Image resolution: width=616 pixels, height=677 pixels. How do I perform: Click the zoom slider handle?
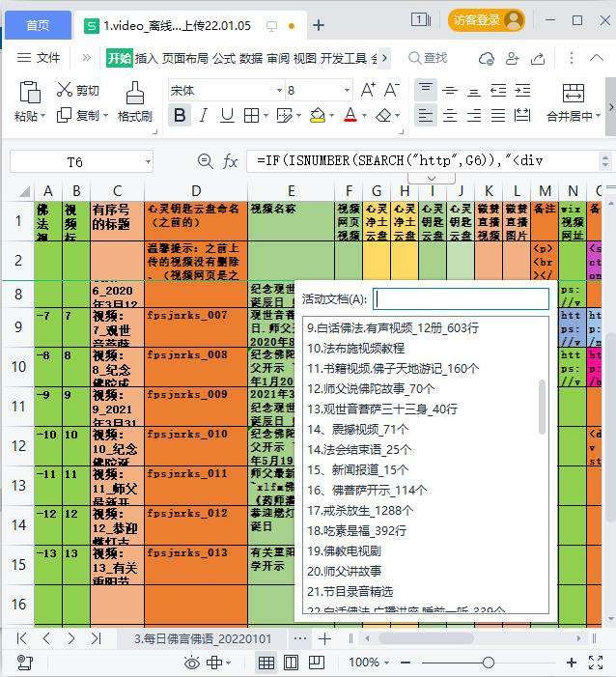(x=489, y=663)
